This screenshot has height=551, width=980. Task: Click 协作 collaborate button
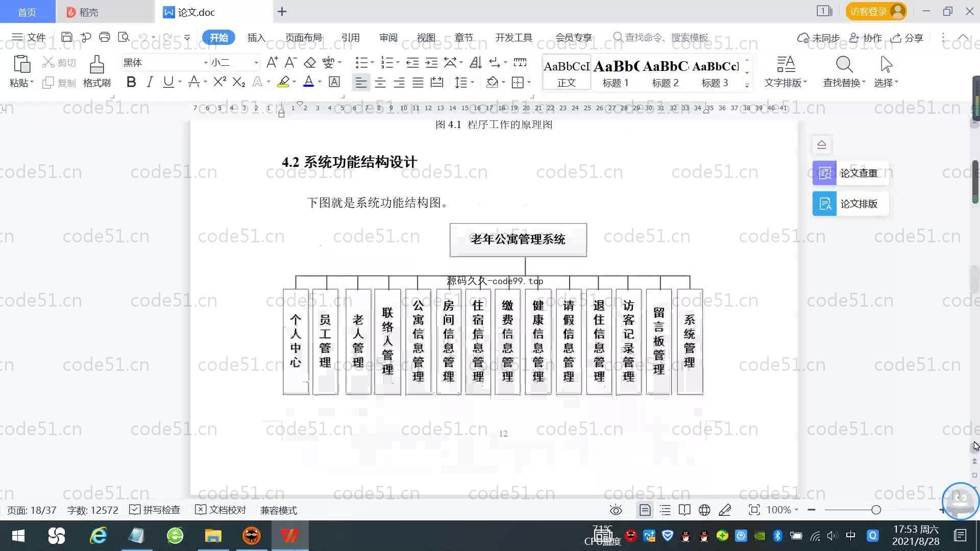coord(866,38)
